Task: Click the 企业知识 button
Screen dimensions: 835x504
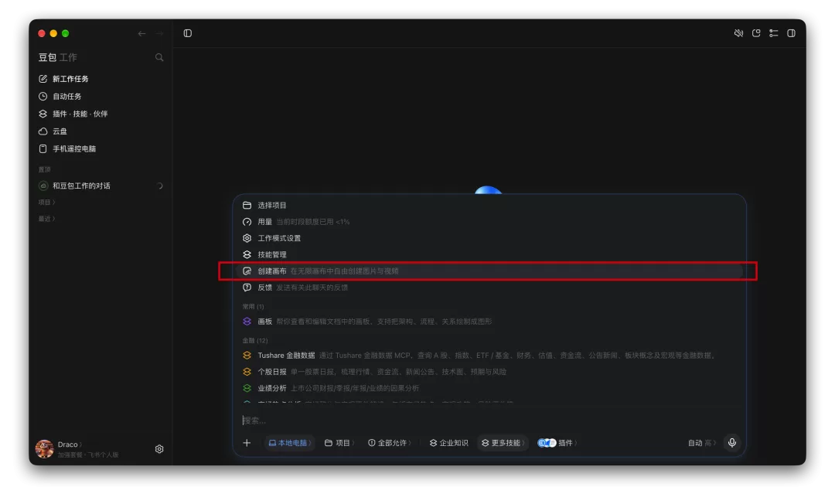Action: pyautogui.click(x=449, y=443)
